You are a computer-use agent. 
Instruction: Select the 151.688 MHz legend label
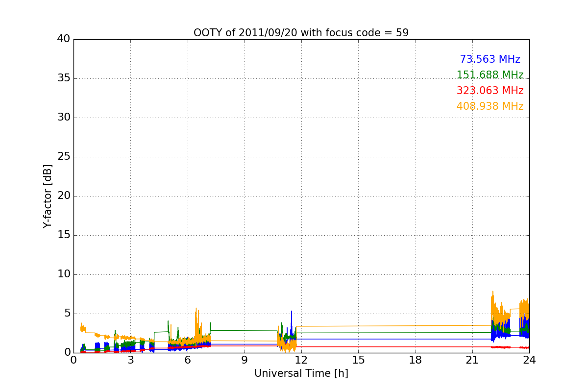pos(490,75)
